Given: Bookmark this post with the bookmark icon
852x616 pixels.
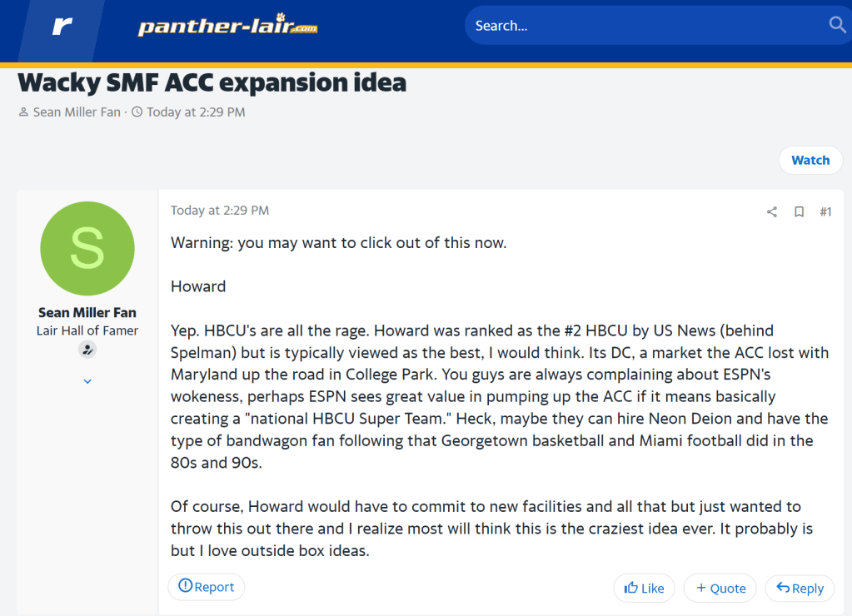Looking at the screenshot, I should coord(799,211).
